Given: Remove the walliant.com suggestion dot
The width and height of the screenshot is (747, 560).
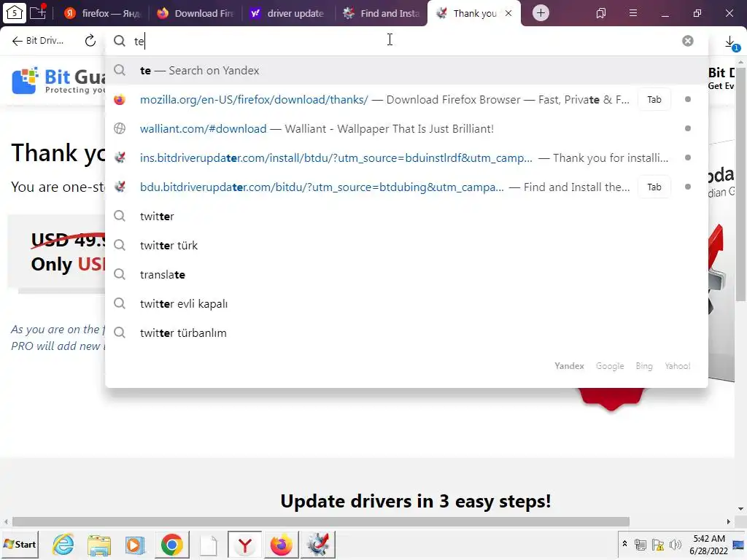Looking at the screenshot, I should (x=687, y=128).
